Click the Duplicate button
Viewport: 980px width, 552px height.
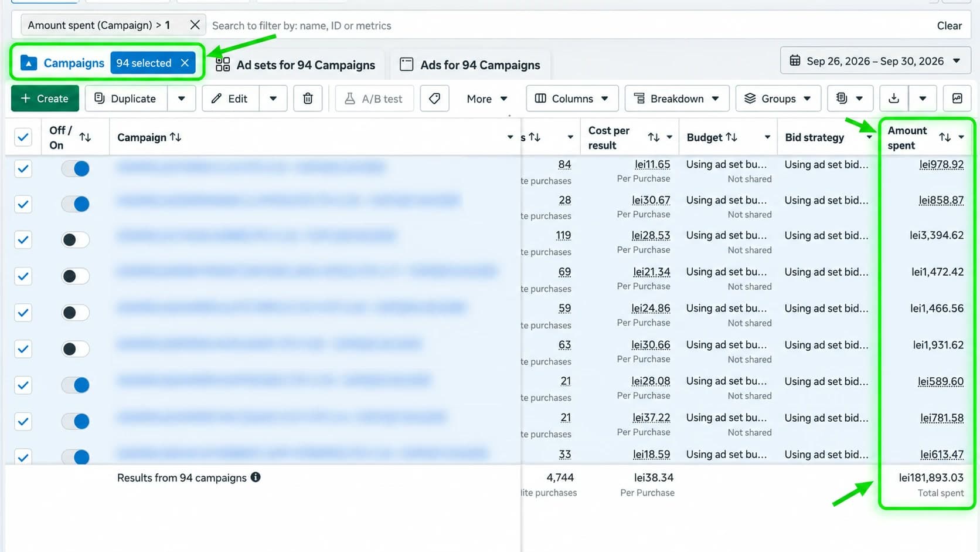click(x=126, y=99)
